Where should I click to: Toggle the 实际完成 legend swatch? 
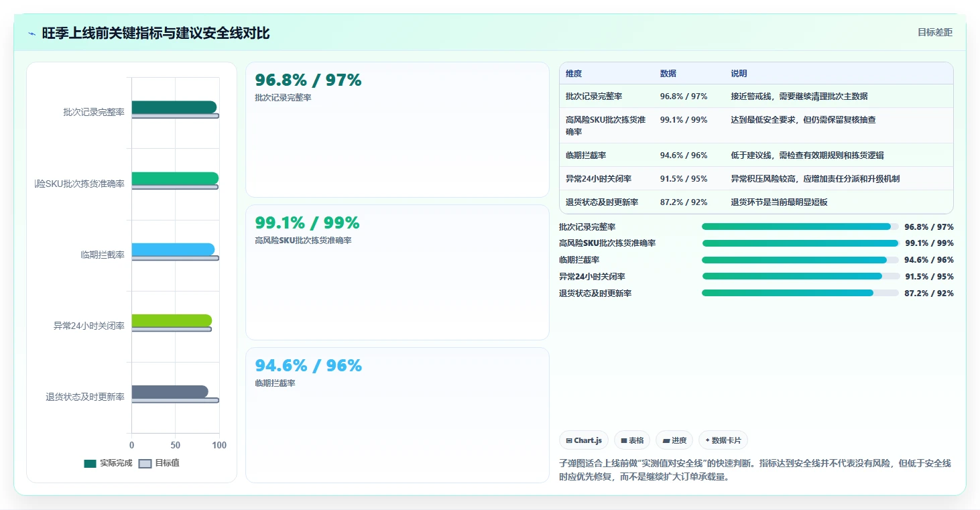pos(90,463)
